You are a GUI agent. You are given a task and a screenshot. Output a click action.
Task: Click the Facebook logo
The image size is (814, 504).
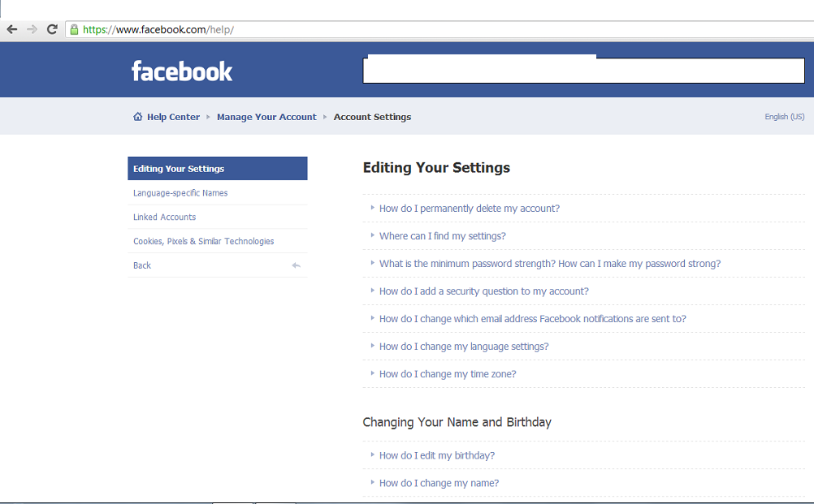[x=182, y=71]
